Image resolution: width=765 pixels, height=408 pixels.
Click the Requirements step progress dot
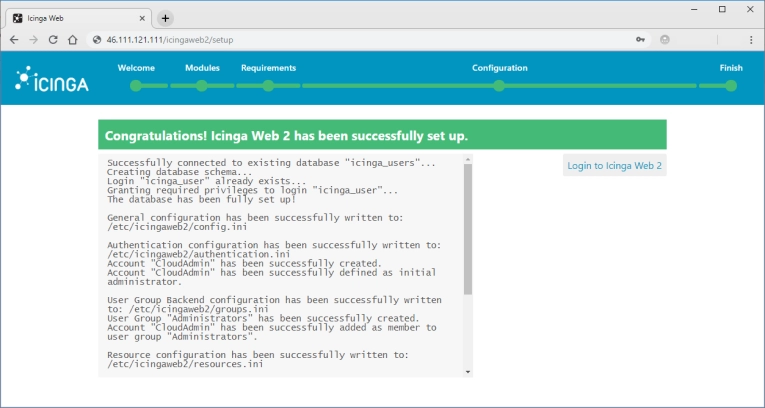click(268, 86)
